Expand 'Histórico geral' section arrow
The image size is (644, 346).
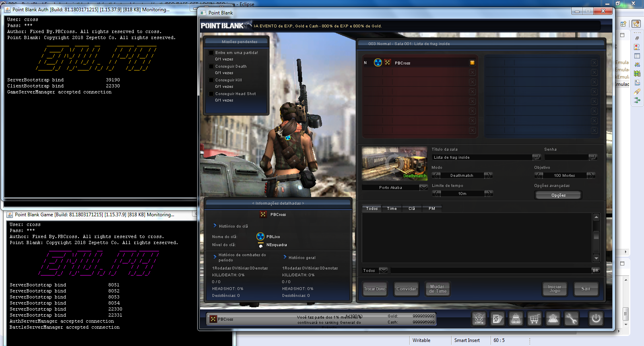pos(285,257)
